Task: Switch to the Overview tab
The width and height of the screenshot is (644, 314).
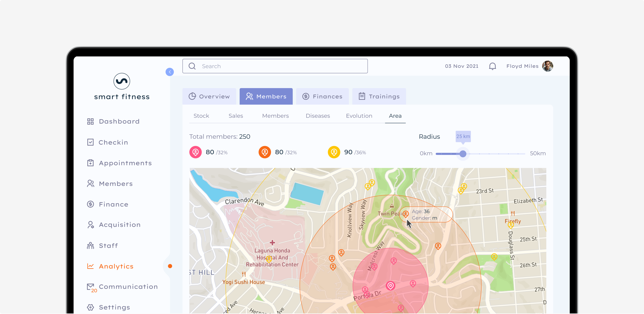Action: [209, 96]
